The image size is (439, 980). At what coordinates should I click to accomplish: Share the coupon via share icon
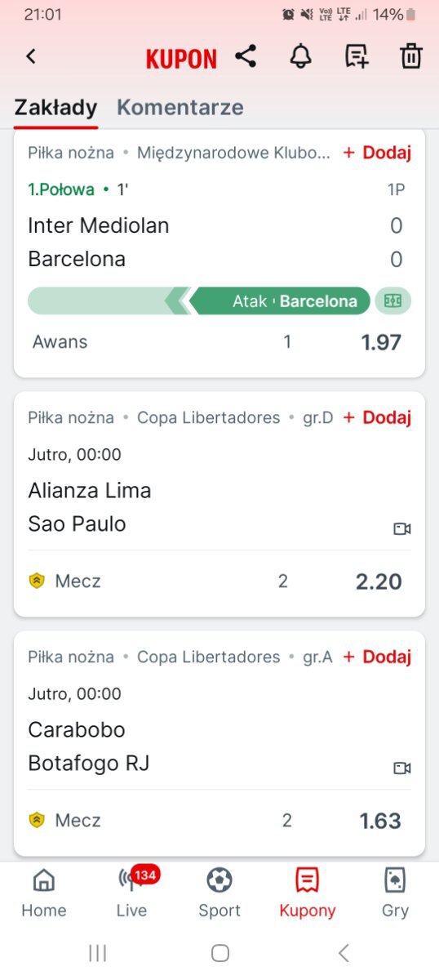point(246,56)
